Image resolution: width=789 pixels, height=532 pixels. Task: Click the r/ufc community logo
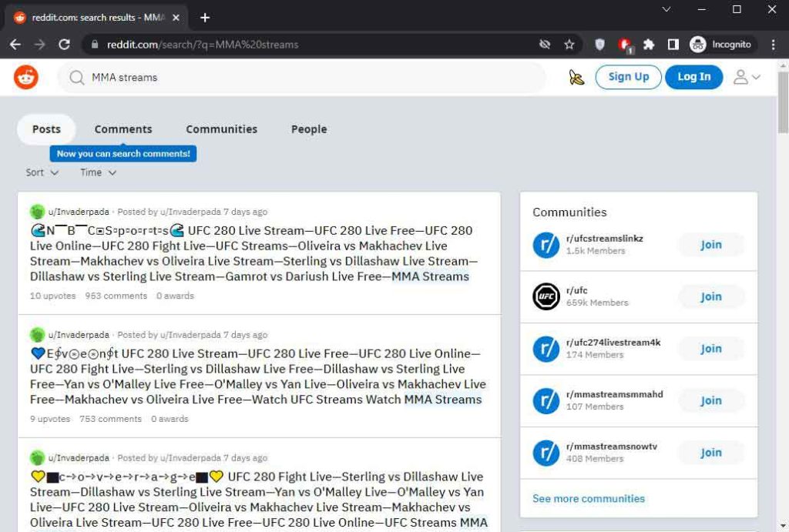[x=546, y=296]
